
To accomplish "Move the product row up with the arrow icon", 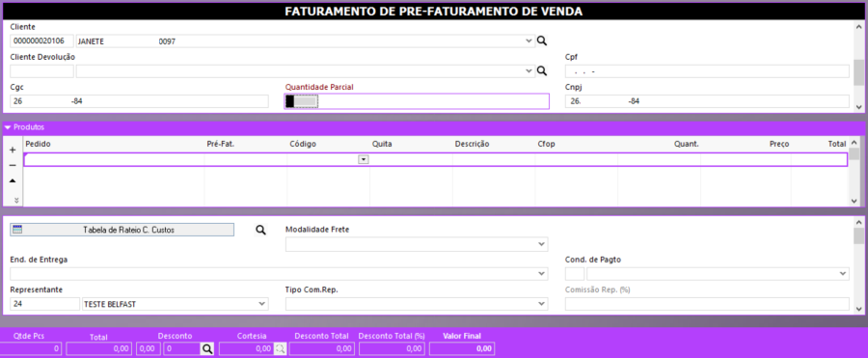I will (x=13, y=181).
